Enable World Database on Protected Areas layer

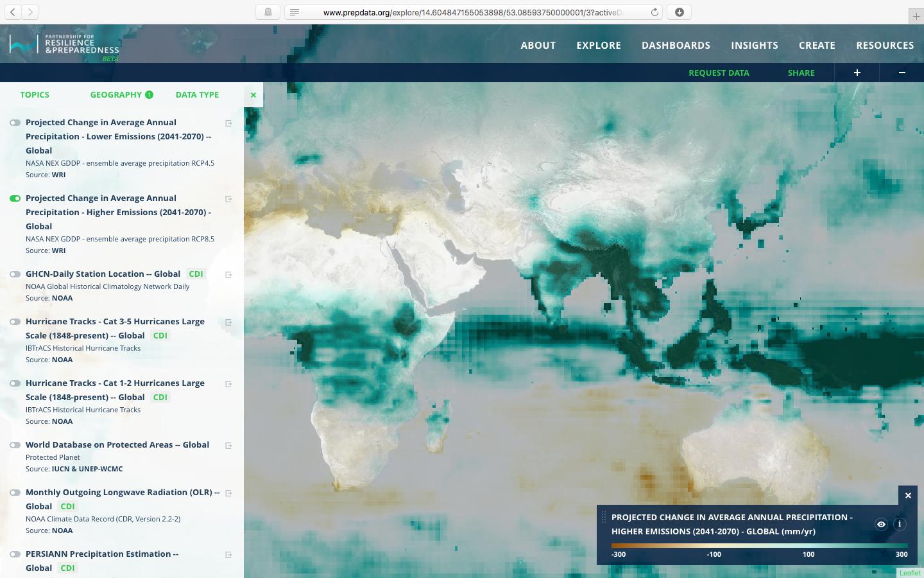click(x=15, y=445)
